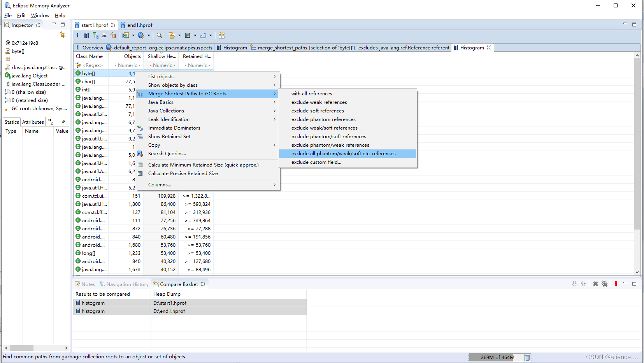644x363 pixels.
Task: Switch to the Overview tab
Action: click(89, 47)
